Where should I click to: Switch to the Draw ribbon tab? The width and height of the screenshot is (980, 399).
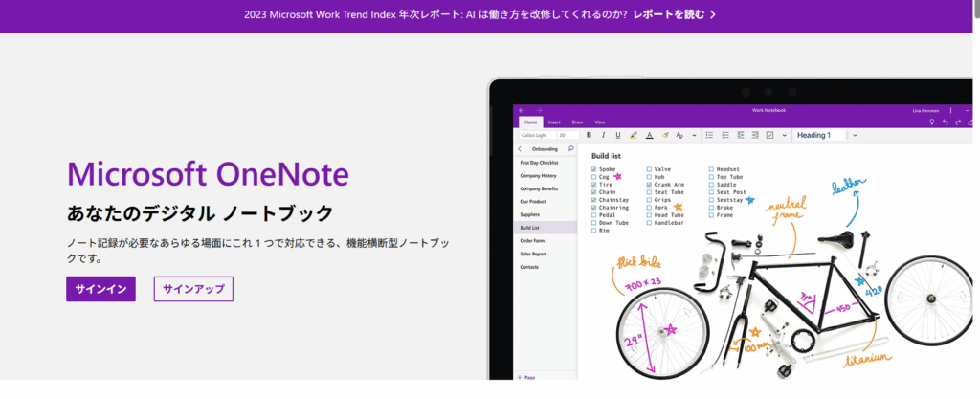tap(577, 122)
